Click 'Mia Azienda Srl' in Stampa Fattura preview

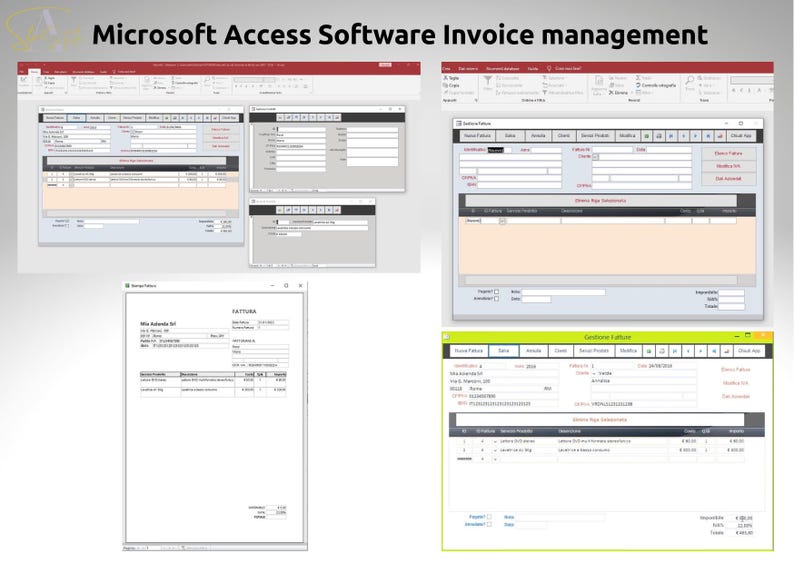click(x=158, y=324)
